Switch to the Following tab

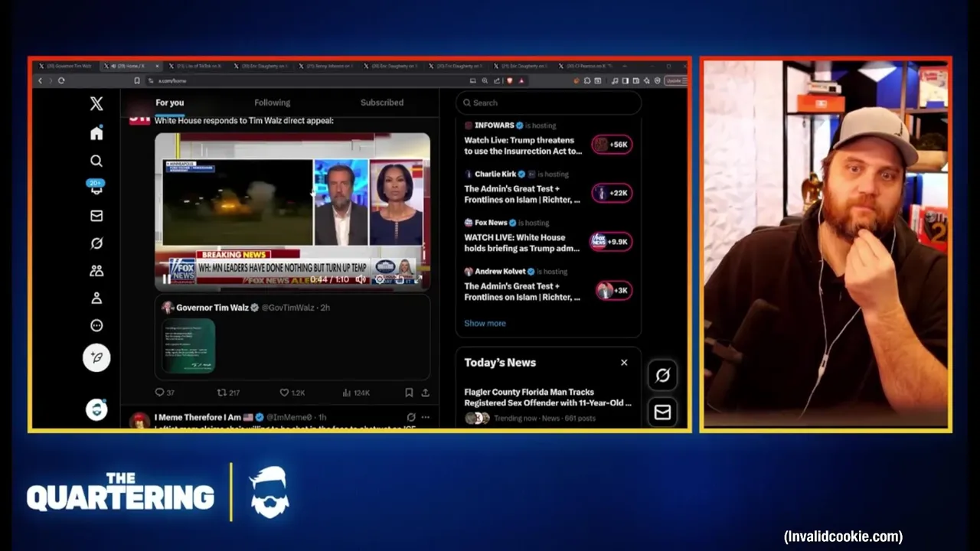272,103
